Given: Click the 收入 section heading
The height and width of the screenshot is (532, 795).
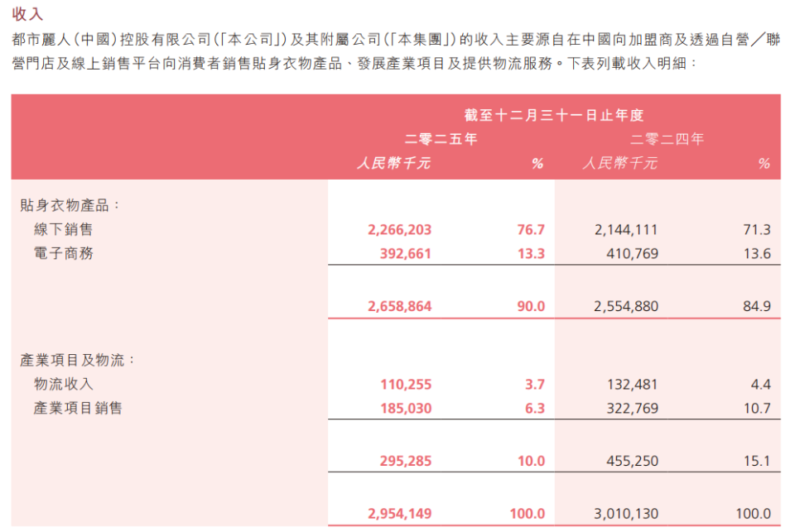Looking at the screenshot, I should click(x=27, y=14).
